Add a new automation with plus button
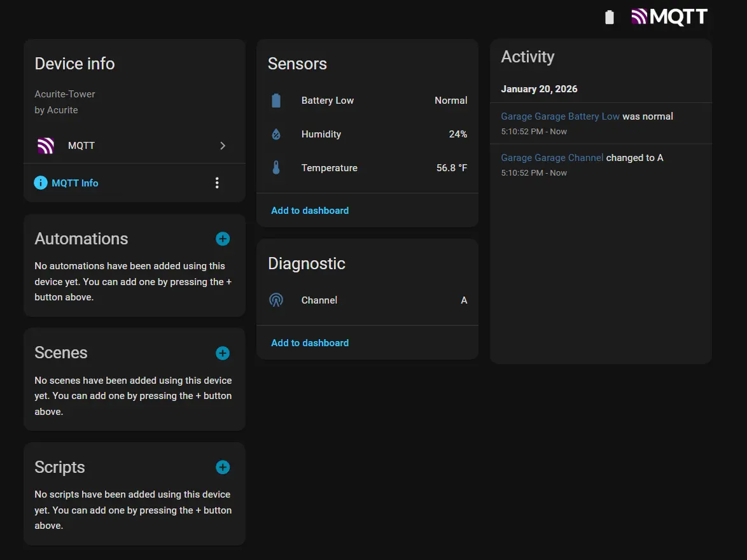Viewport: 747px width, 560px height. point(223,239)
